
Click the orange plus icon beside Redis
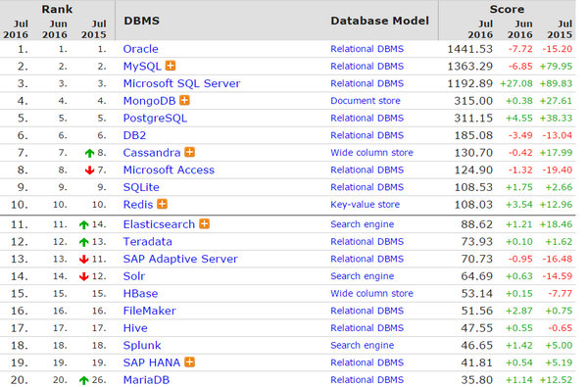[162, 204]
